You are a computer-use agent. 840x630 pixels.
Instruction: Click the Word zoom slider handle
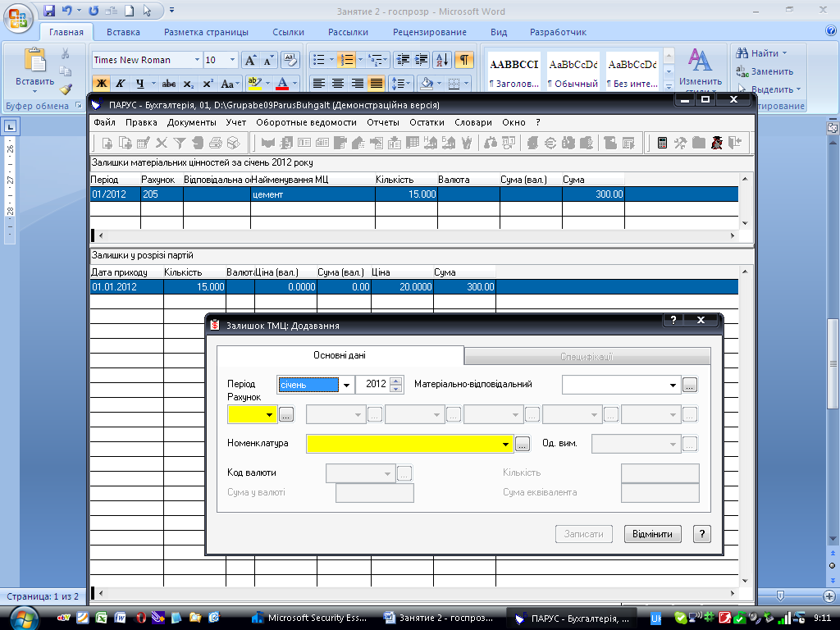[x=780, y=596]
